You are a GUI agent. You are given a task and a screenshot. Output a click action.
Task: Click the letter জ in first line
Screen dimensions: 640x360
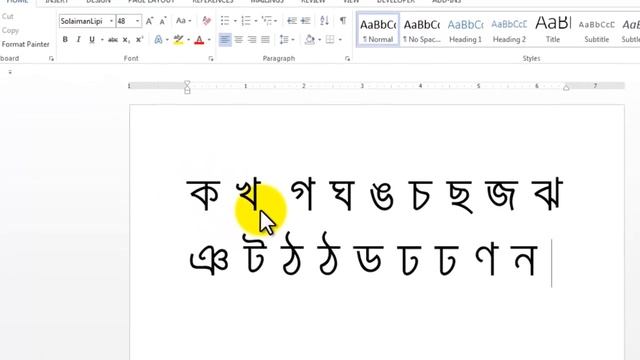click(x=502, y=195)
